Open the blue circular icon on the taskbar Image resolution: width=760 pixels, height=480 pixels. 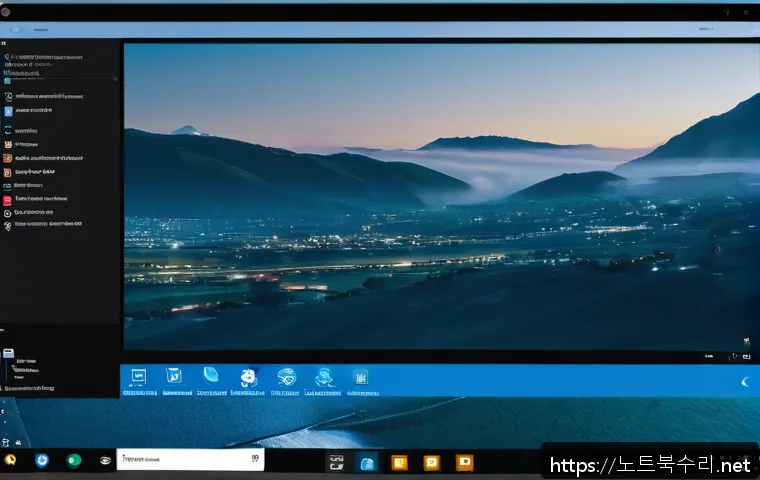(x=42, y=461)
